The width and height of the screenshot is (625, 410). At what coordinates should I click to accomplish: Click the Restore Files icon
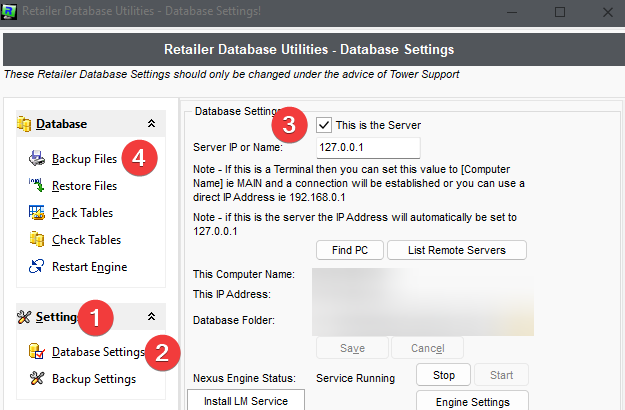coord(37,185)
